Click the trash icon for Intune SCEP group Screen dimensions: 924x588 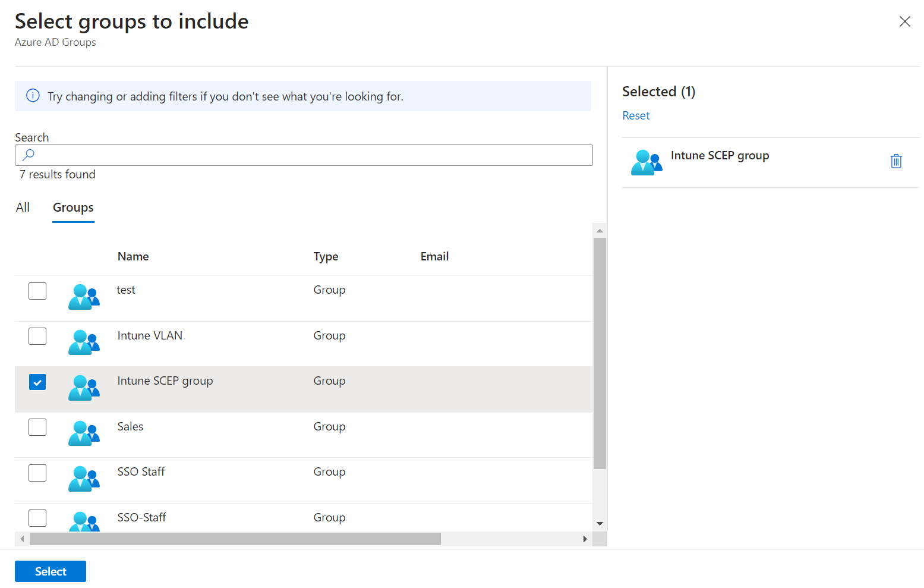pos(896,161)
